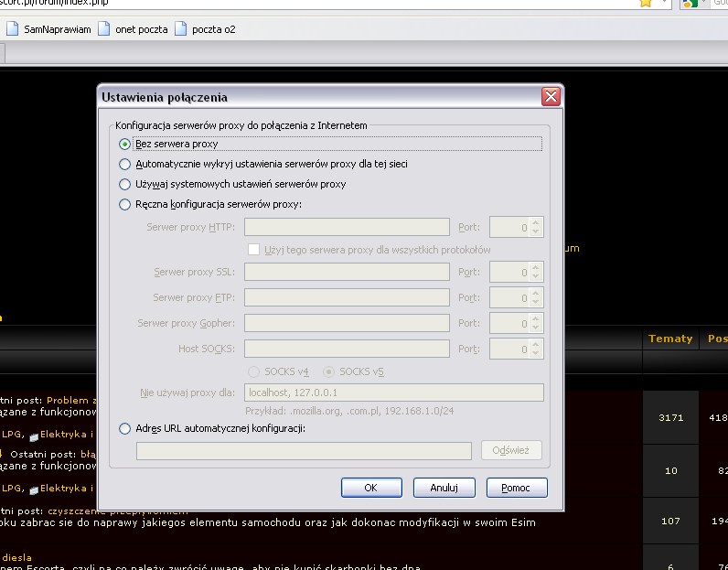Viewport: 728px width, 570px height.
Task: Choose Używaj systemowych ustawień serwerów proxy
Action: pos(125,184)
